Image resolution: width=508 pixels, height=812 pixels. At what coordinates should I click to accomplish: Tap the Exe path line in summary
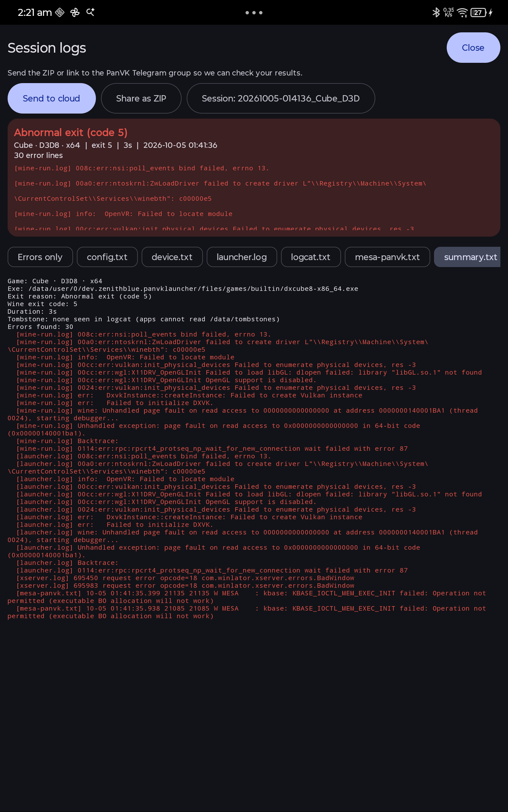point(183,289)
